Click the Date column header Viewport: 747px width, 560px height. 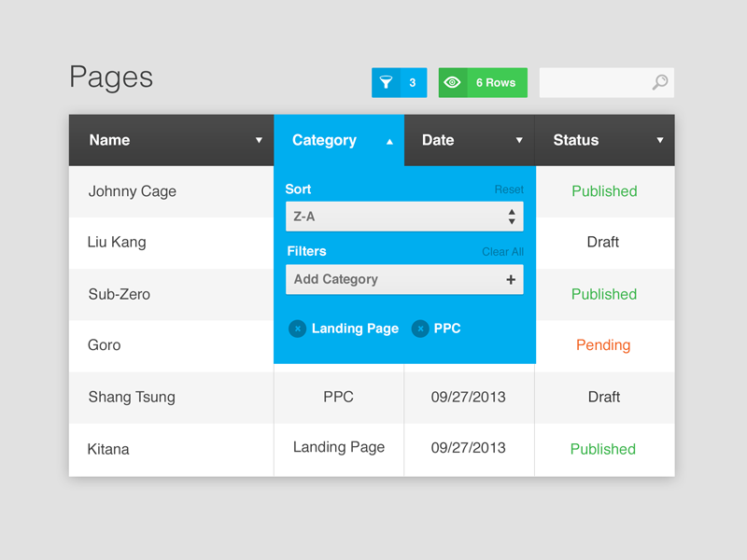(438, 140)
